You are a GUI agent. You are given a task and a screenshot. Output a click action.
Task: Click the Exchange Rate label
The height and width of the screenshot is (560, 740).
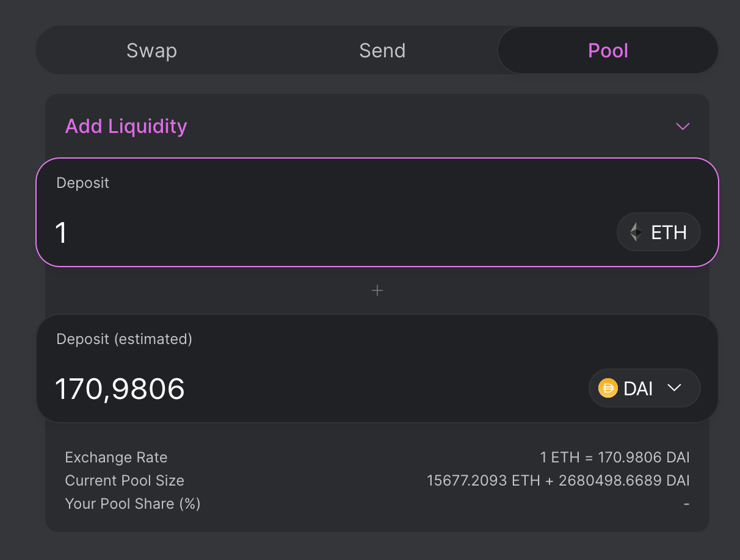click(x=116, y=458)
